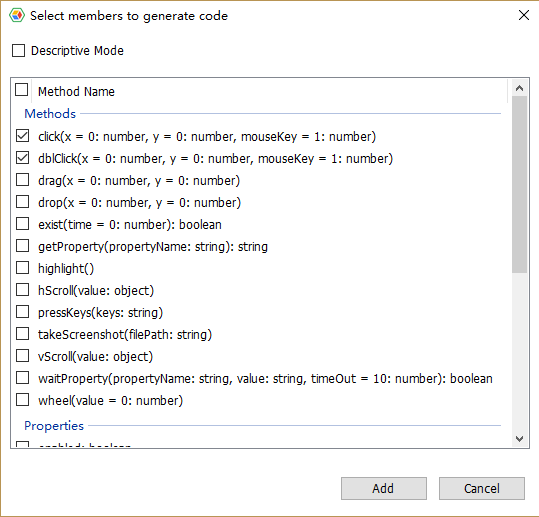Check the highlight() method checkbox
Viewport: 539px width, 517px height.
[23, 268]
